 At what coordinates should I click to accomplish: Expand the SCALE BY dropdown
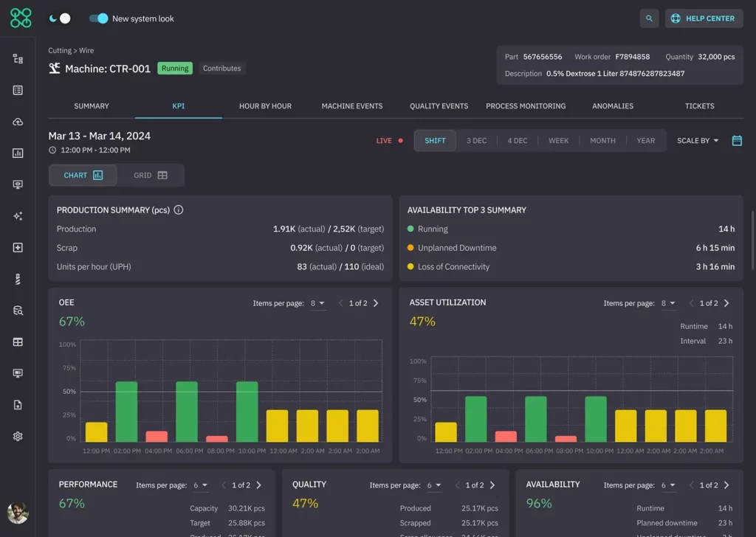[698, 141]
